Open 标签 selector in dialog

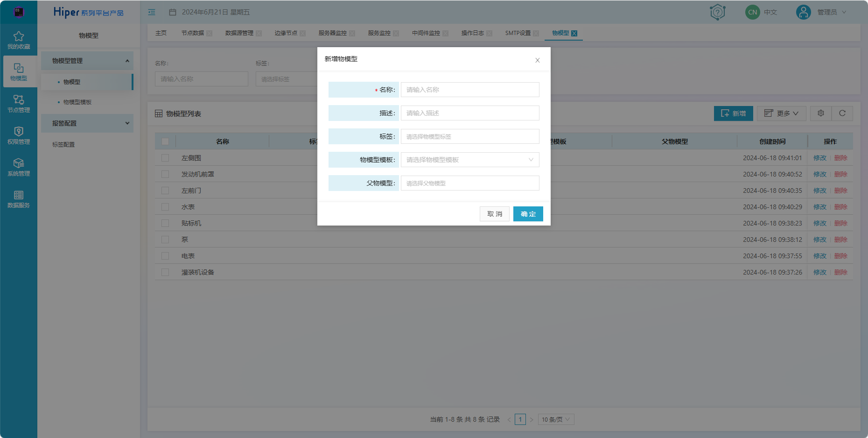(x=470, y=136)
